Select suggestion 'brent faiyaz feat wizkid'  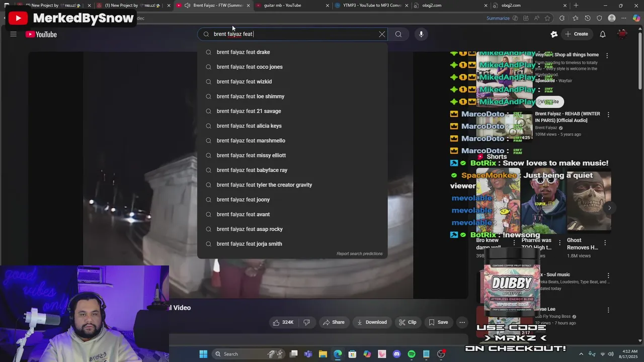click(x=292, y=81)
